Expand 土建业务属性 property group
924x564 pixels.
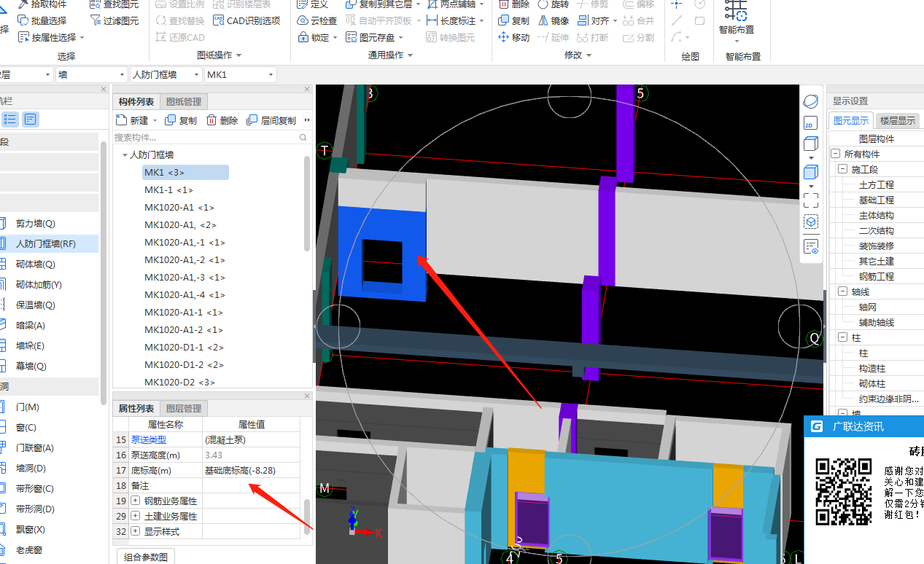point(136,516)
